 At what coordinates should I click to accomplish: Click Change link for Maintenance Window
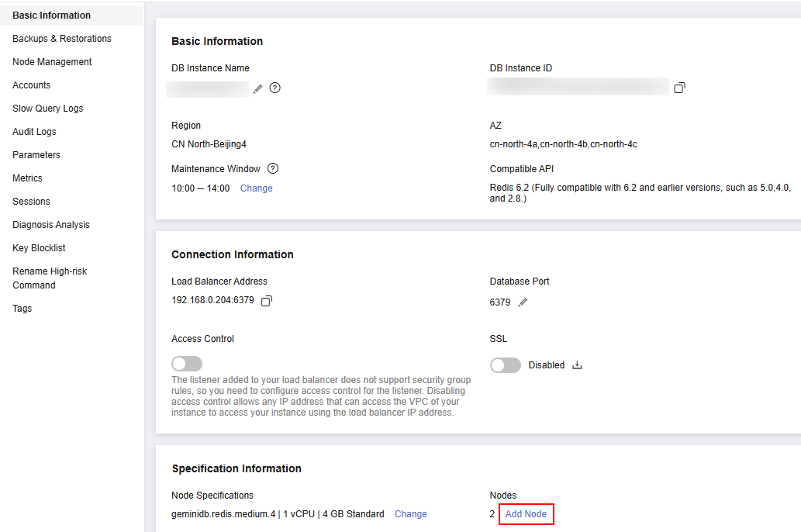[x=256, y=188]
